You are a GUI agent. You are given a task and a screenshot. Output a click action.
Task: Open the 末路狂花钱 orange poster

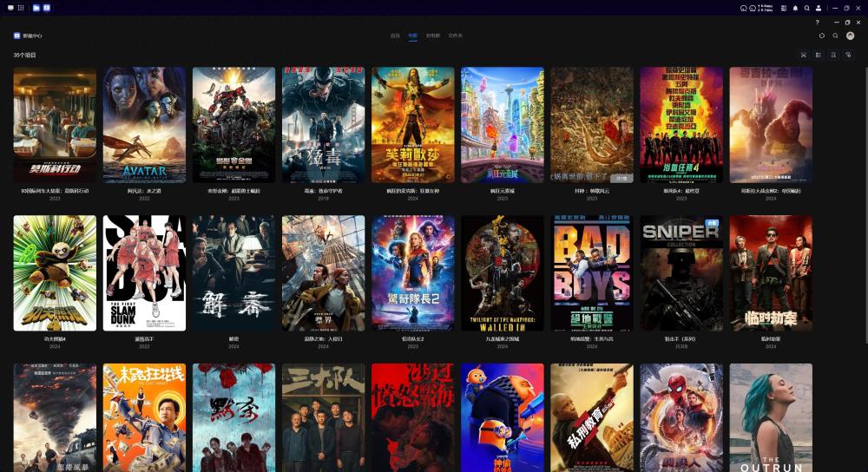[144, 418]
